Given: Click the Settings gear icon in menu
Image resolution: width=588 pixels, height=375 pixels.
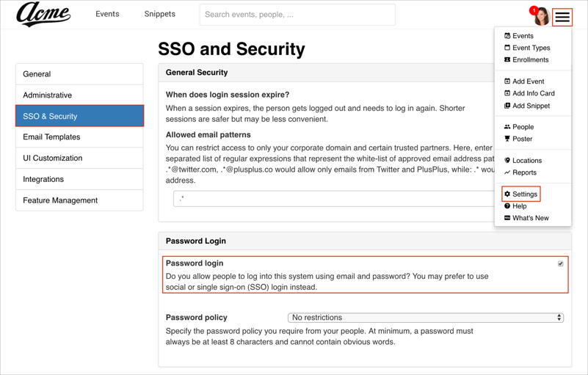Looking at the screenshot, I should (507, 194).
